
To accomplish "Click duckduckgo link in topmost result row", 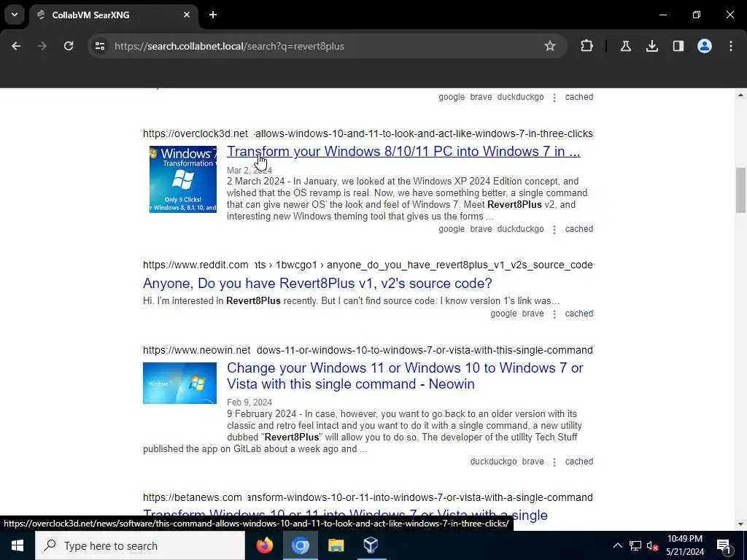I will click(520, 97).
